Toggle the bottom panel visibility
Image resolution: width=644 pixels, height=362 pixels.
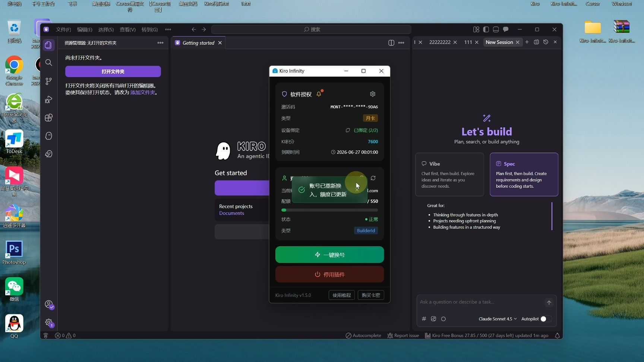point(496,29)
